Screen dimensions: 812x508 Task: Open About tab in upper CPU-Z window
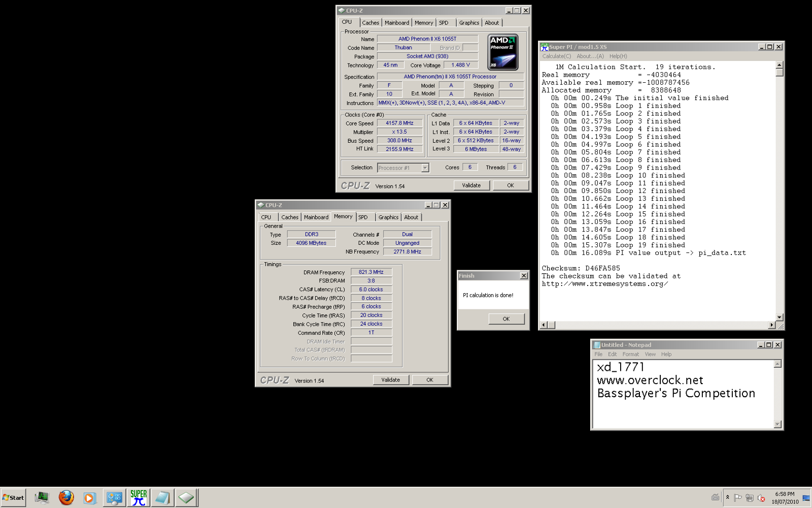(x=492, y=23)
